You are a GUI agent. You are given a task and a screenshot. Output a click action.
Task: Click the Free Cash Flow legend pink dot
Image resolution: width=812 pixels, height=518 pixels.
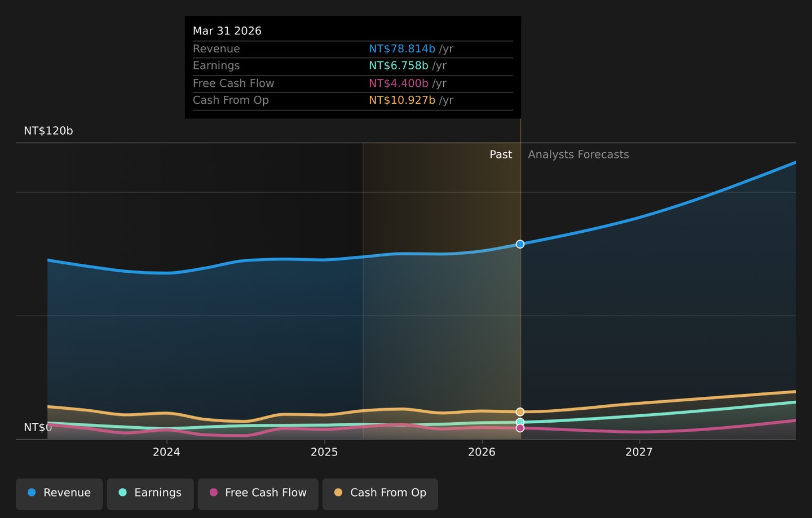click(x=213, y=493)
